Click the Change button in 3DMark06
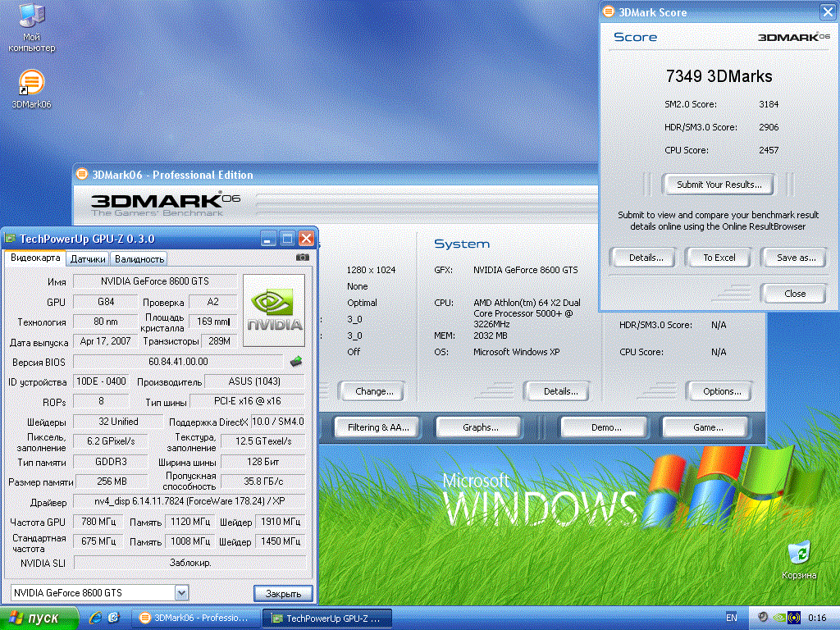The image size is (840, 630). 373,391
